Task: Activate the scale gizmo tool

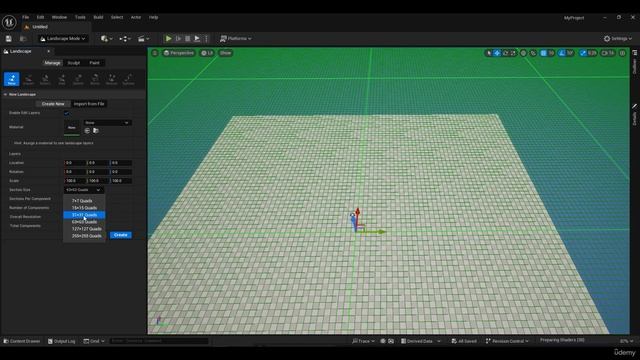Action: 513,53
